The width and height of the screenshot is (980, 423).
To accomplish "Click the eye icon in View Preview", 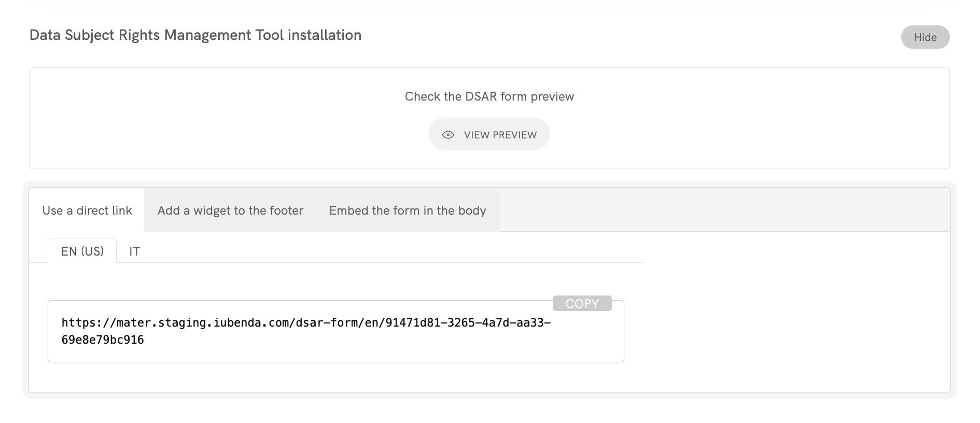I will (x=448, y=135).
